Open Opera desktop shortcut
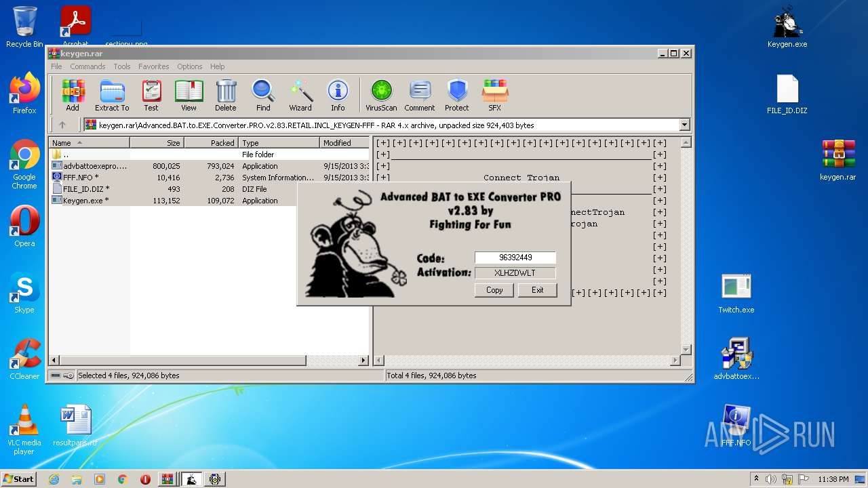868x488 pixels. click(x=24, y=226)
